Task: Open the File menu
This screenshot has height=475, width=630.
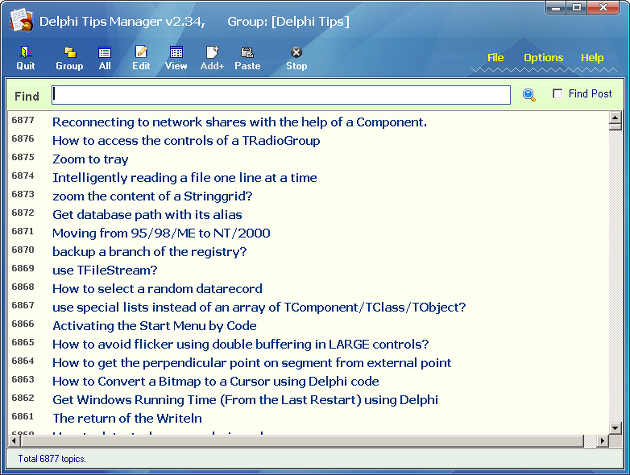Action: [x=495, y=57]
